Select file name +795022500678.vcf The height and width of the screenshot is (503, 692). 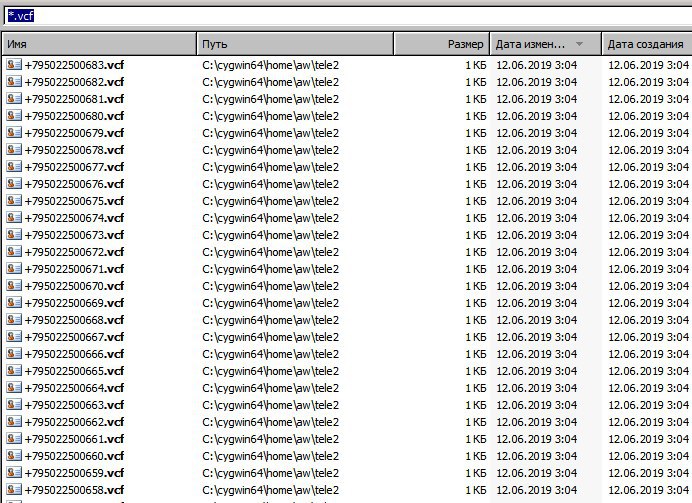[74, 150]
